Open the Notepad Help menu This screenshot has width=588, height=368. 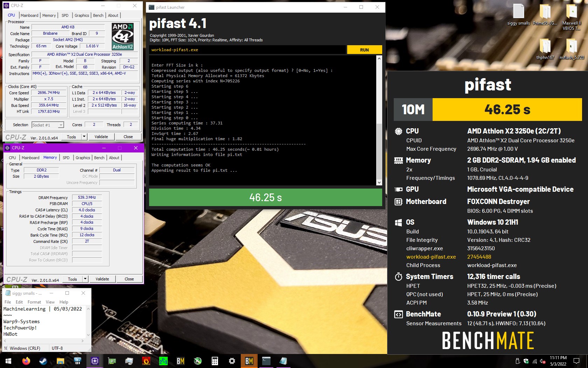(x=64, y=302)
